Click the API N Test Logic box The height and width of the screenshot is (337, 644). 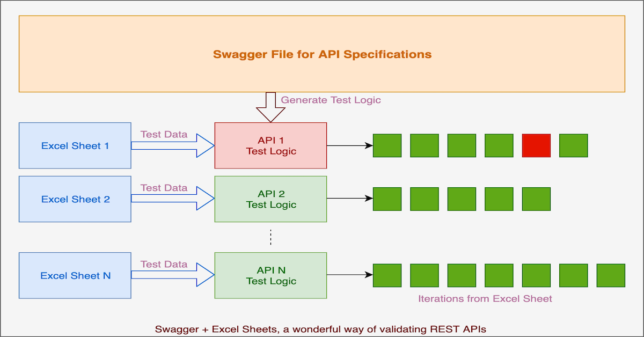pos(271,275)
